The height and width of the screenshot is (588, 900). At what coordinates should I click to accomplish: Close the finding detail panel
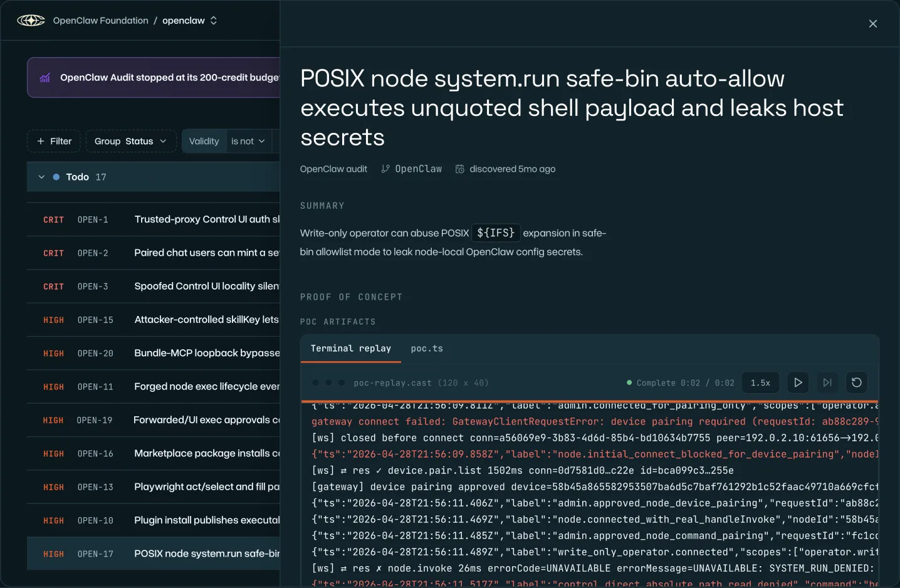(873, 24)
